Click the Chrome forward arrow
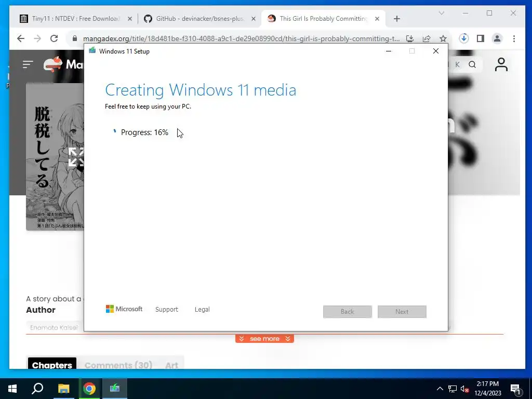The width and height of the screenshot is (532, 399). tap(37, 38)
